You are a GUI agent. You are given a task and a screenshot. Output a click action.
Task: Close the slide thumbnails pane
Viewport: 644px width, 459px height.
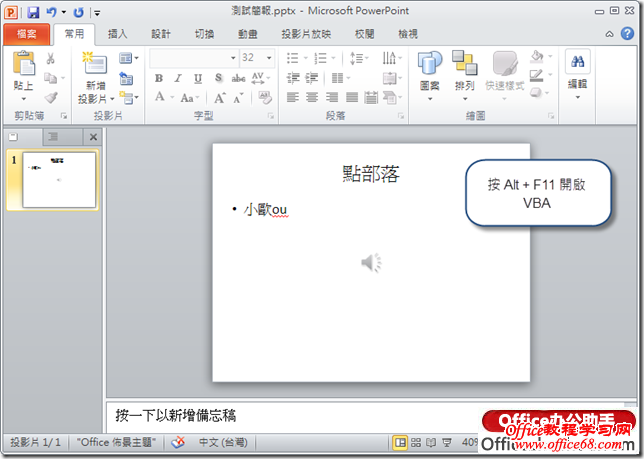(x=93, y=137)
